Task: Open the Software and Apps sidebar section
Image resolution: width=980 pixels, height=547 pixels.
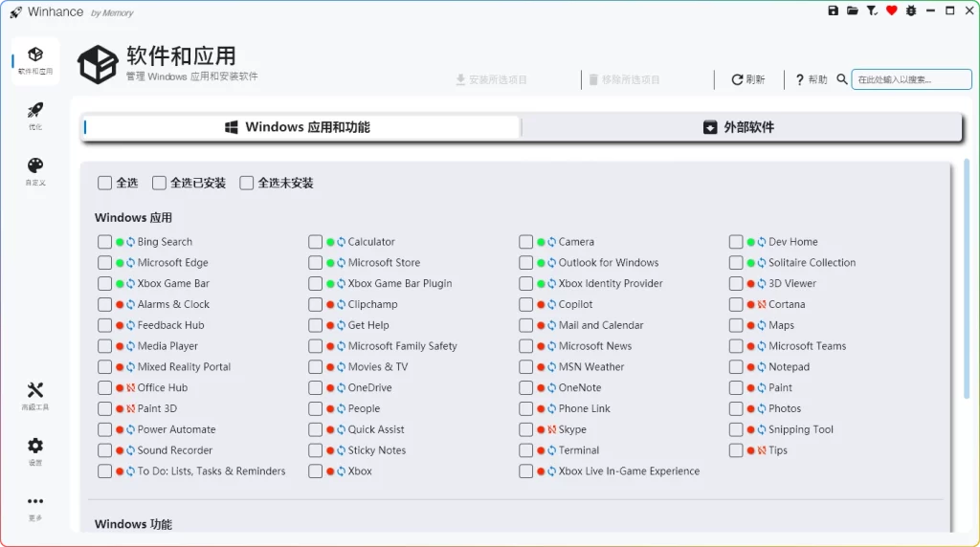Action: tap(35, 61)
